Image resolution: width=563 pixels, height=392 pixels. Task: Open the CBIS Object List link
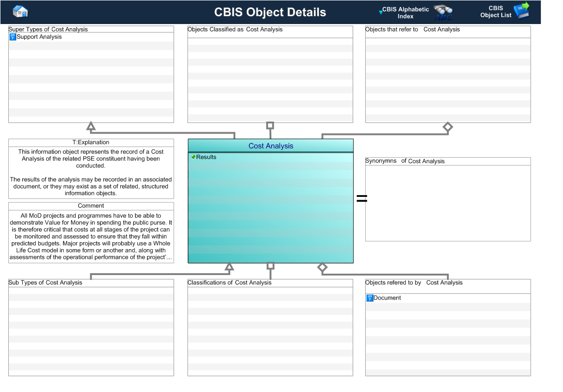point(496,12)
